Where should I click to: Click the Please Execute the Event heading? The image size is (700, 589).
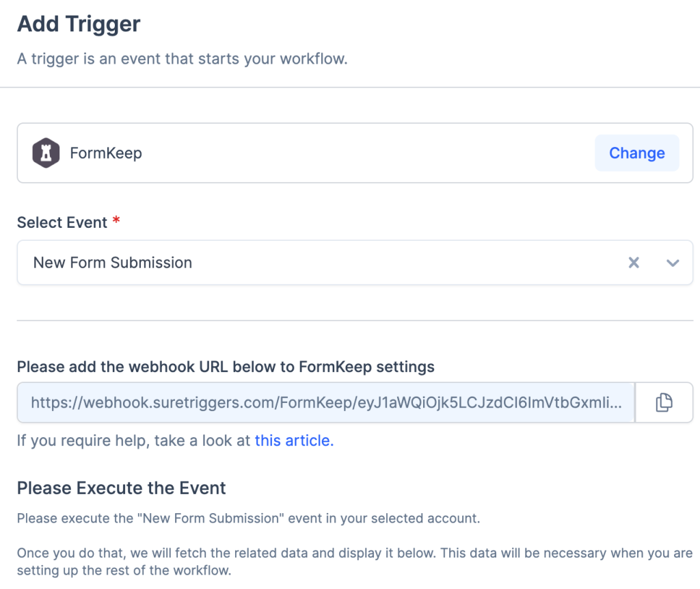122,488
